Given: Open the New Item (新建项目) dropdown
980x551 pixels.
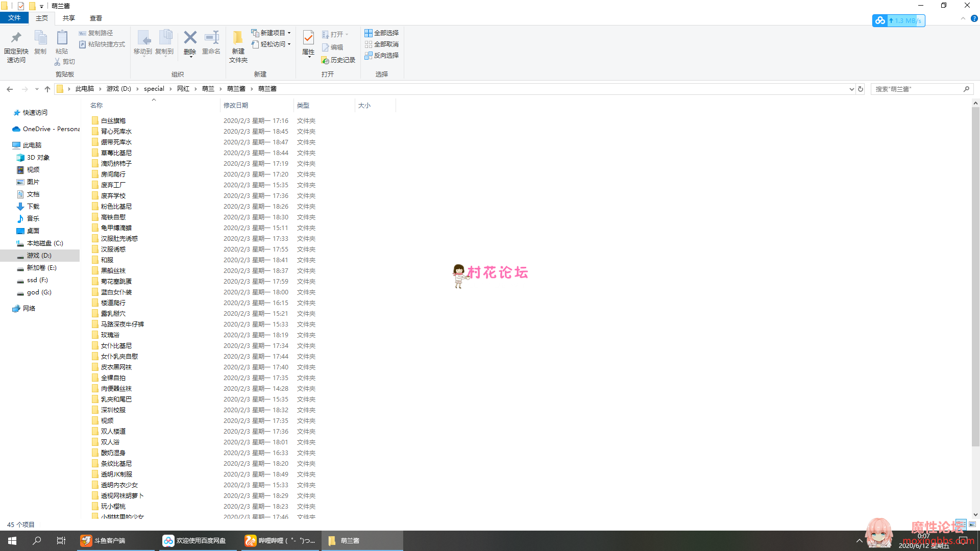Looking at the screenshot, I should (x=271, y=33).
